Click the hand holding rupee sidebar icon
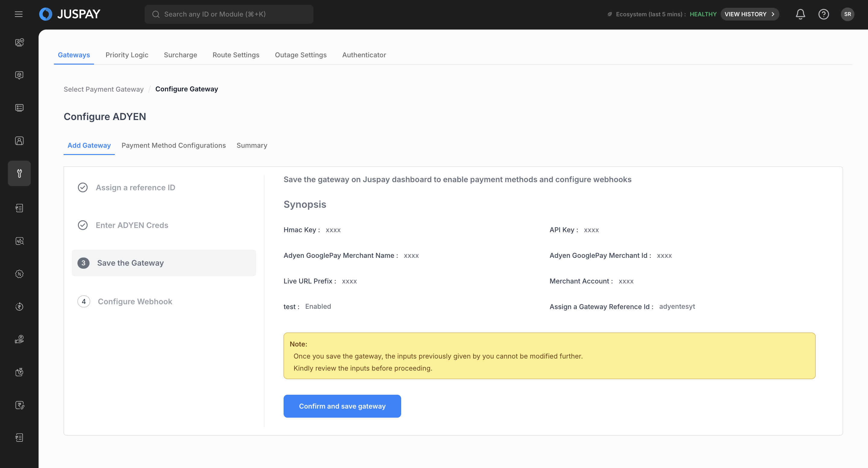This screenshot has width=868, height=468. 19,339
